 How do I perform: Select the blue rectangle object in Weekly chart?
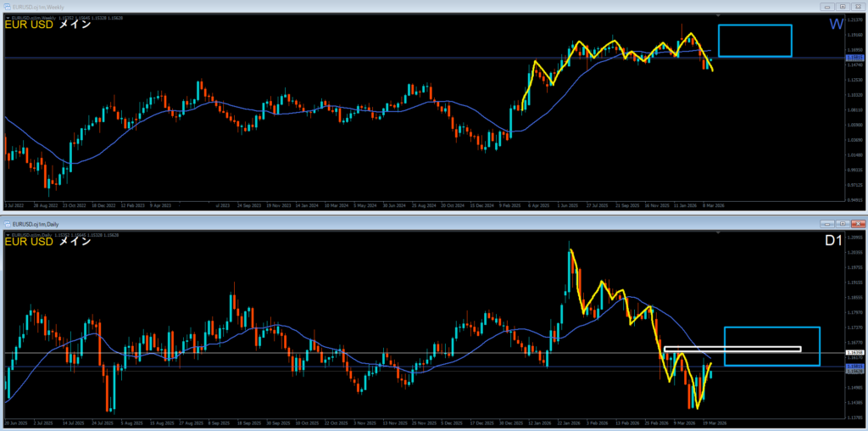(x=755, y=41)
